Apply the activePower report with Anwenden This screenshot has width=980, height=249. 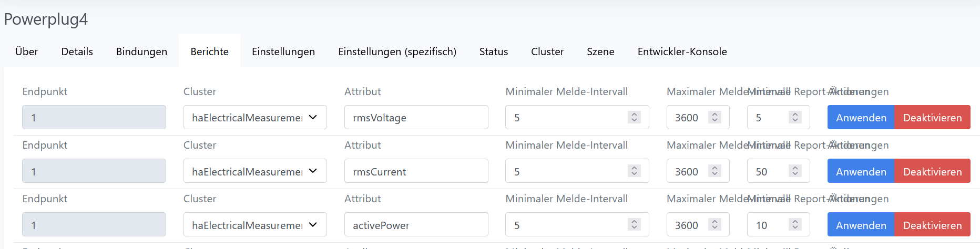coord(861,225)
